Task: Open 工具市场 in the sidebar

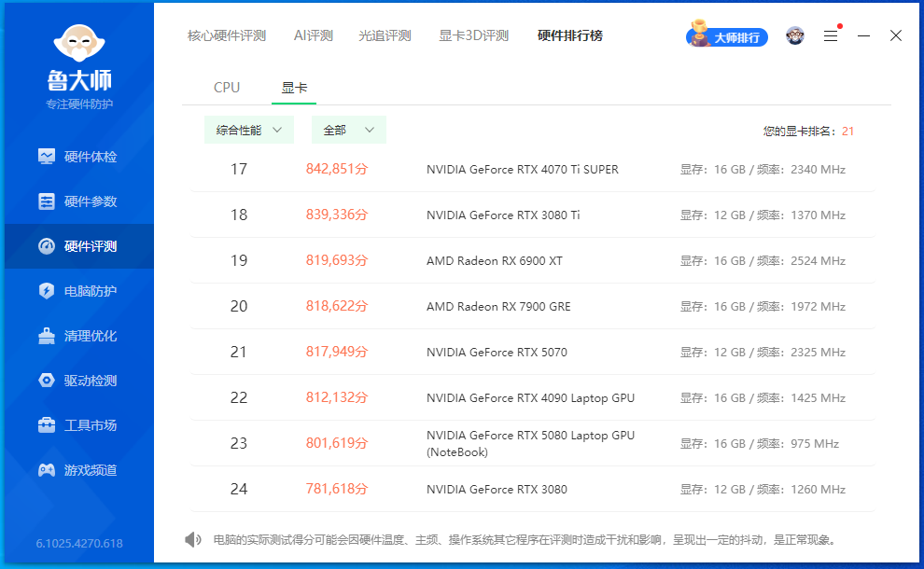Action: coord(79,425)
